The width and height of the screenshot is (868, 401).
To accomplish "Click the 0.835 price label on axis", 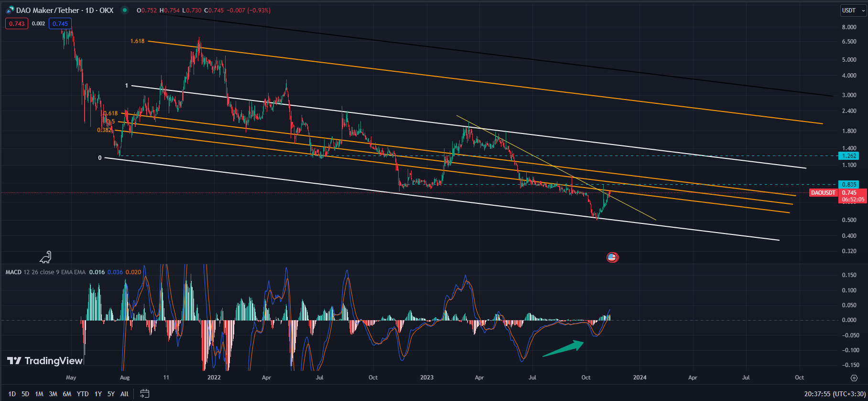I will (x=849, y=184).
